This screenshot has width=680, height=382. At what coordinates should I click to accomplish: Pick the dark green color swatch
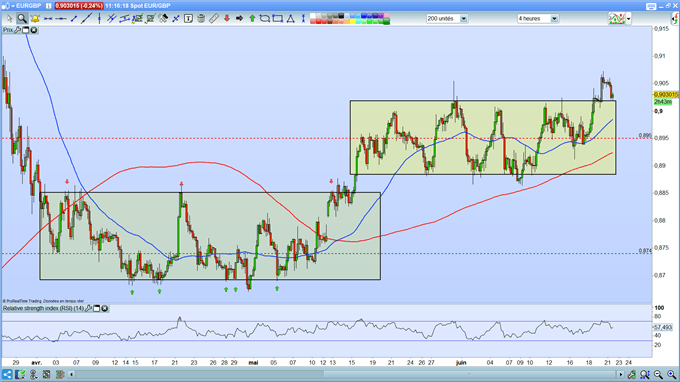coord(386,21)
